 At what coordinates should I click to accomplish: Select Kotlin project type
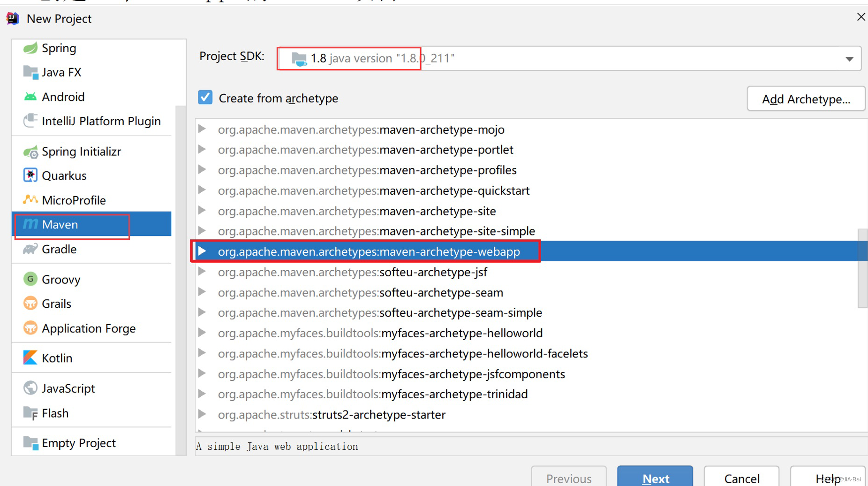(x=91, y=358)
